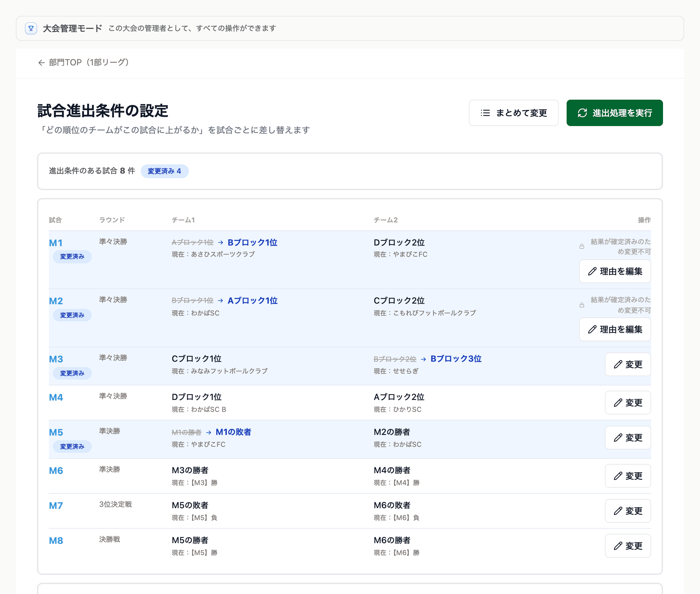Click the チーム1 column header
700x594 pixels.
pyautogui.click(x=183, y=220)
